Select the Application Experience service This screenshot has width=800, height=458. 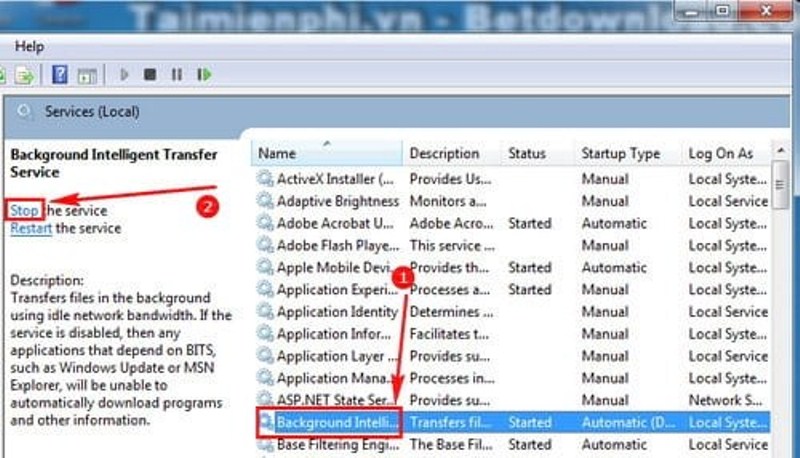click(513, 289)
